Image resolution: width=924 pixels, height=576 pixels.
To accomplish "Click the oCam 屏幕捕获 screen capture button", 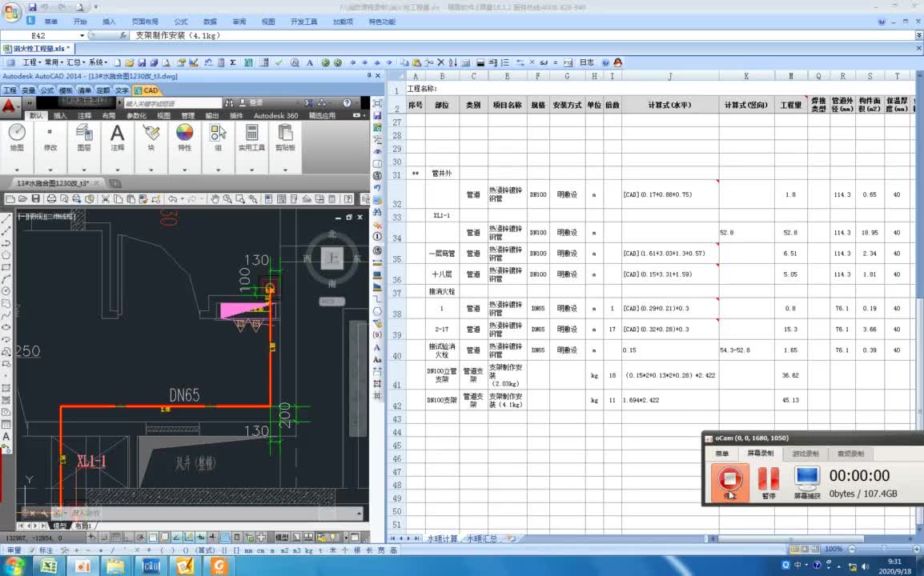I will [x=807, y=482].
